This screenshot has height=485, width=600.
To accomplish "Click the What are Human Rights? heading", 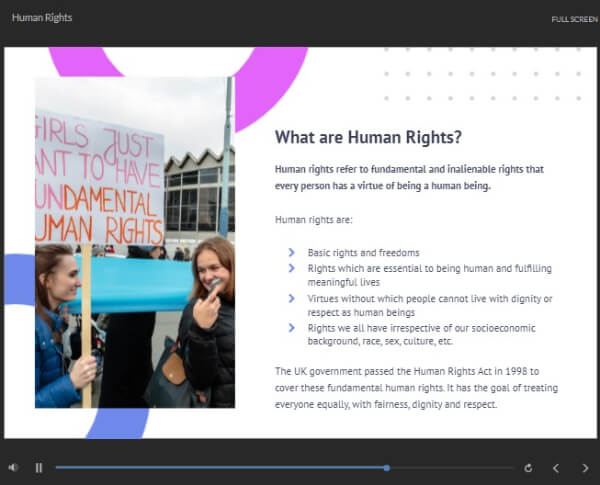I will pyautogui.click(x=368, y=137).
